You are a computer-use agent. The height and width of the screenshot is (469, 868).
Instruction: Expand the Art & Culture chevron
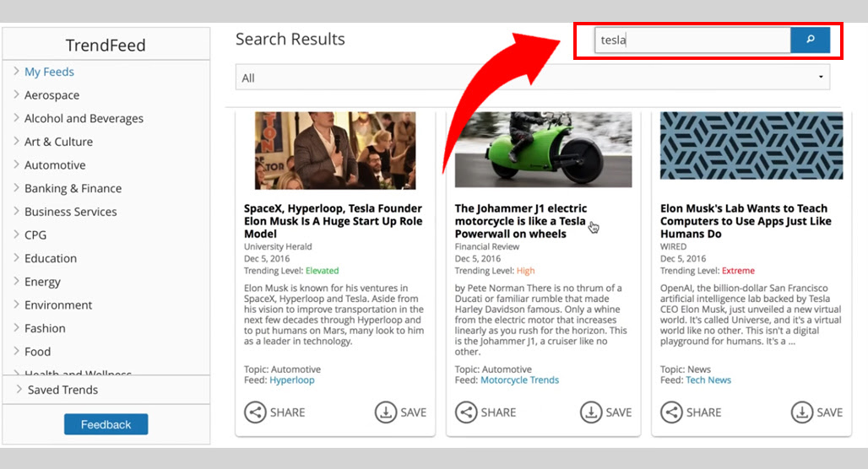16,141
